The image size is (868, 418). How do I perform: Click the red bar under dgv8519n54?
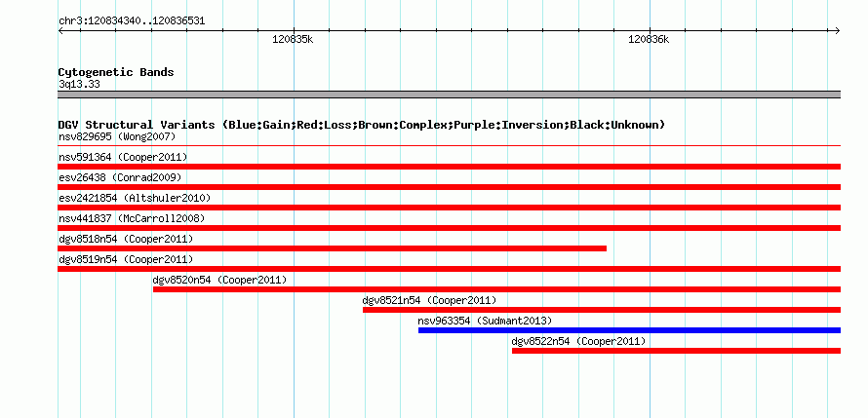[450, 269]
